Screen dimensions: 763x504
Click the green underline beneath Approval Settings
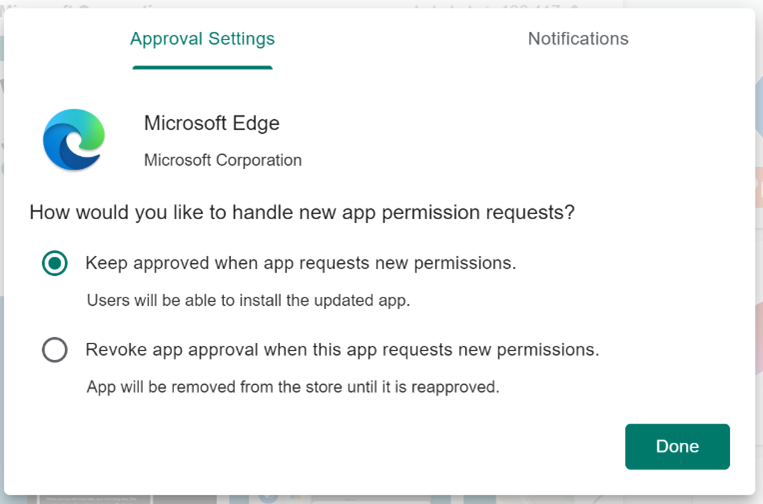[202, 68]
